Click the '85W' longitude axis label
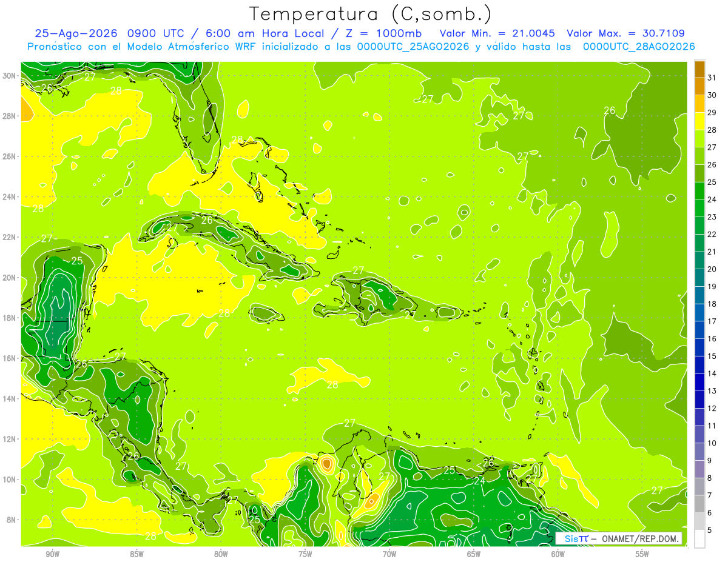Viewport: 728px width, 562px height. (x=136, y=554)
